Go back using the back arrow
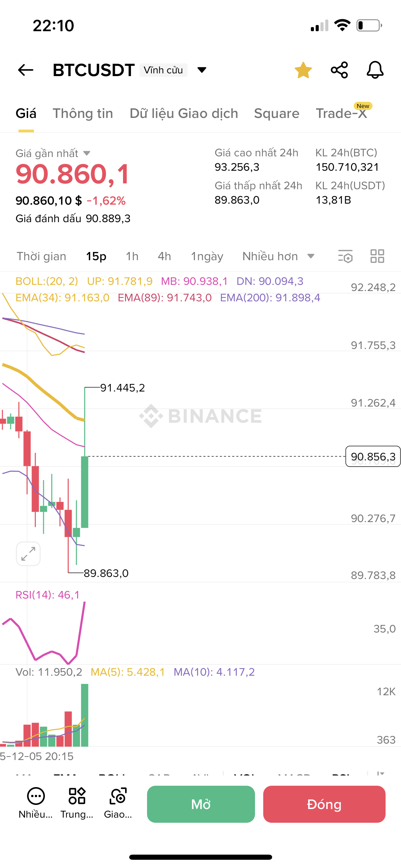Viewport: 401px width, 868px height. 26,70
